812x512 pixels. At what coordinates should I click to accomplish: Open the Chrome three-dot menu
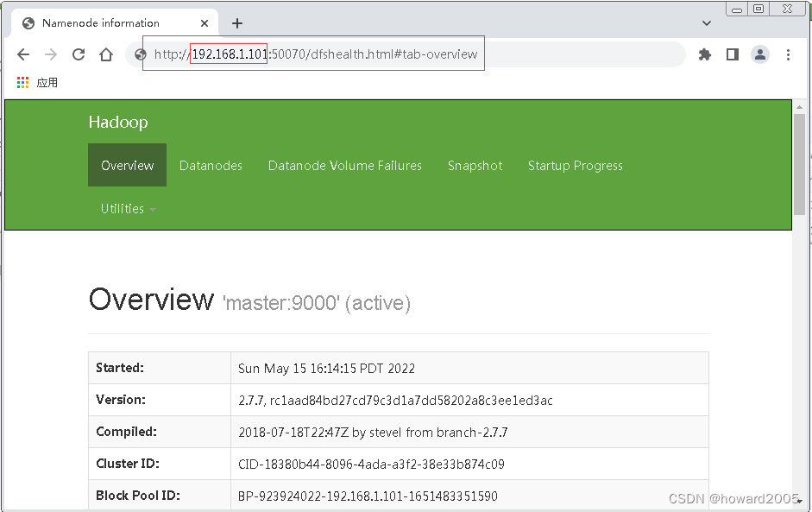[788, 54]
